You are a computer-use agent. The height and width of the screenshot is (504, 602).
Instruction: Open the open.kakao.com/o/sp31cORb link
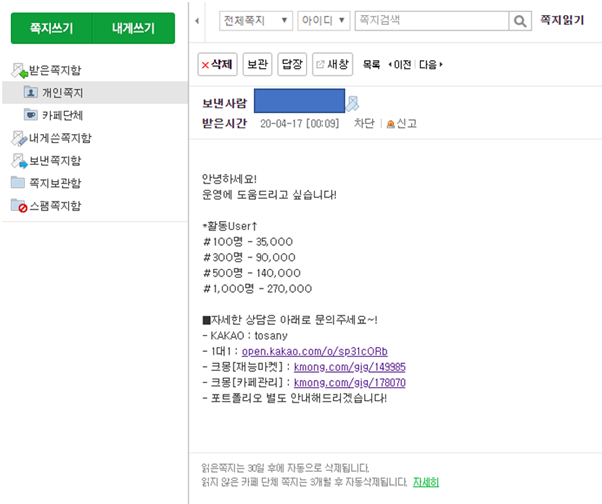pos(314,351)
